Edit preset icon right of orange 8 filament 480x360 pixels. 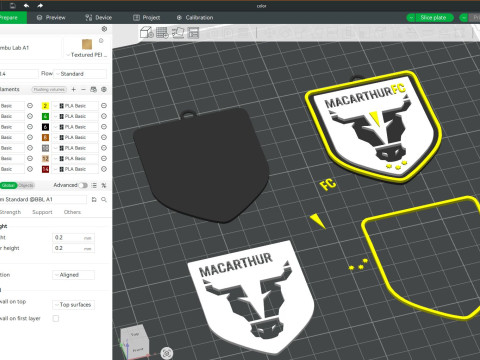coord(104,137)
